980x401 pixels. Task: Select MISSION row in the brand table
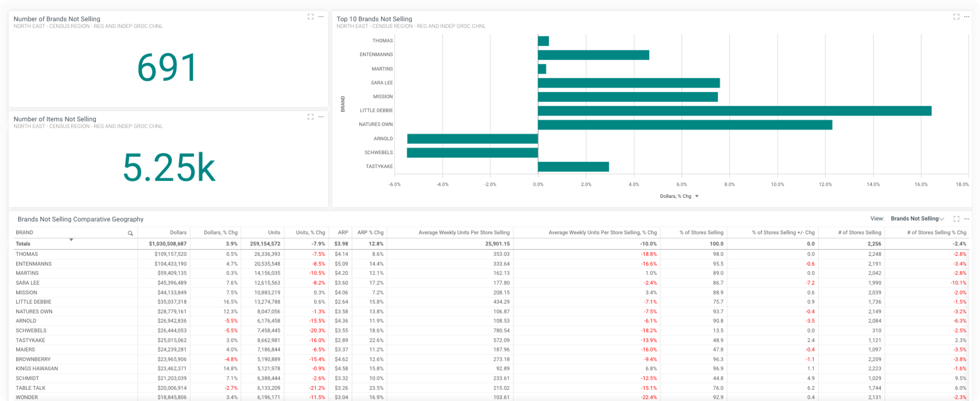[x=491, y=292]
